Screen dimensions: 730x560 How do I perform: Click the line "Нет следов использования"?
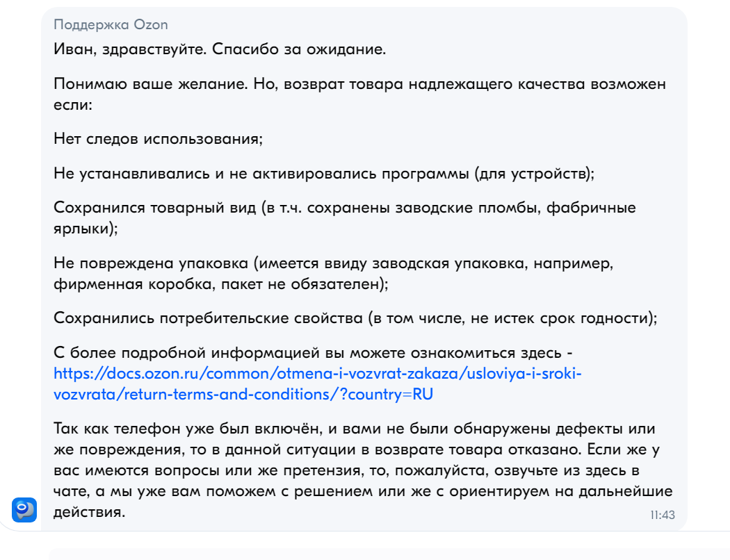pyautogui.click(x=159, y=138)
